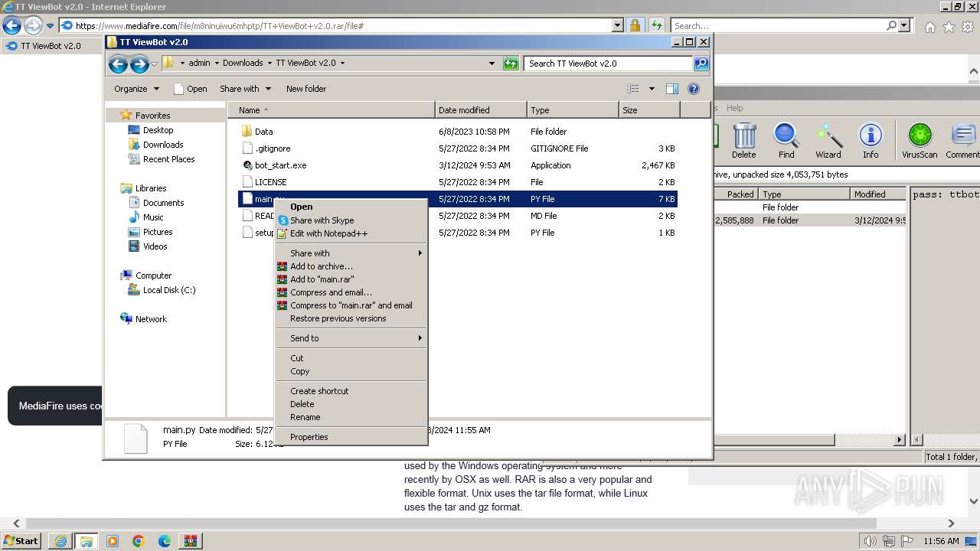Open the Pictures library
Screen dimensions: 980x551
pos(158,232)
